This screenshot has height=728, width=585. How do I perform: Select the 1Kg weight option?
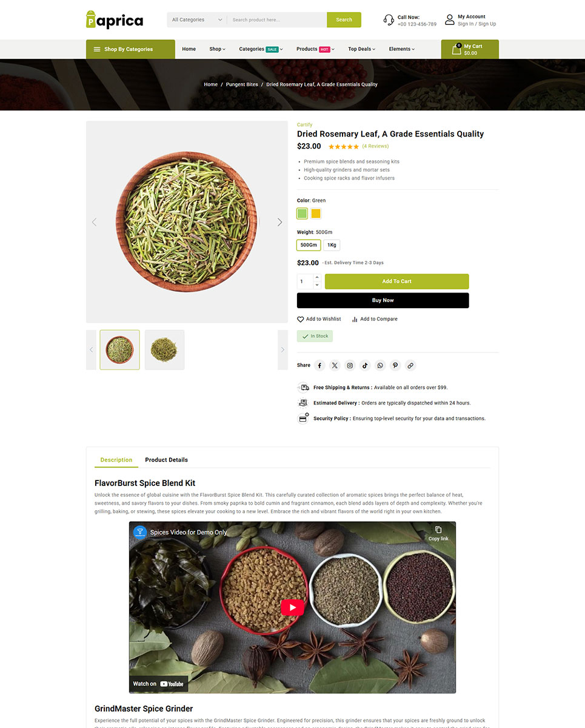point(332,245)
